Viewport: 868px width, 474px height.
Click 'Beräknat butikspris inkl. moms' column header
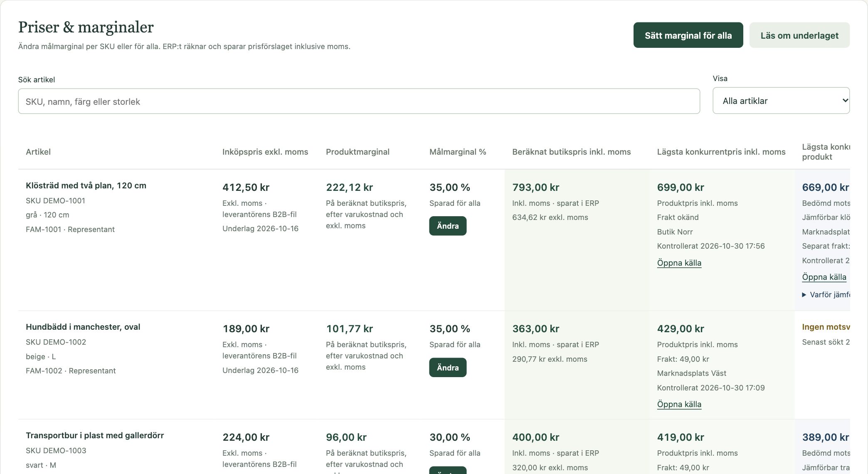pyautogui.click(x=572, y=152)
